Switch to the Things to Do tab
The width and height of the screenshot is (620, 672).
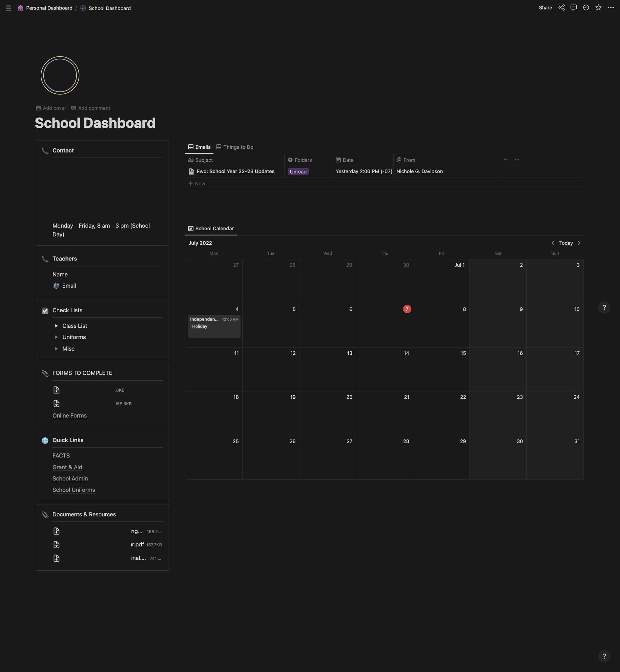click(x=235, y=147)
